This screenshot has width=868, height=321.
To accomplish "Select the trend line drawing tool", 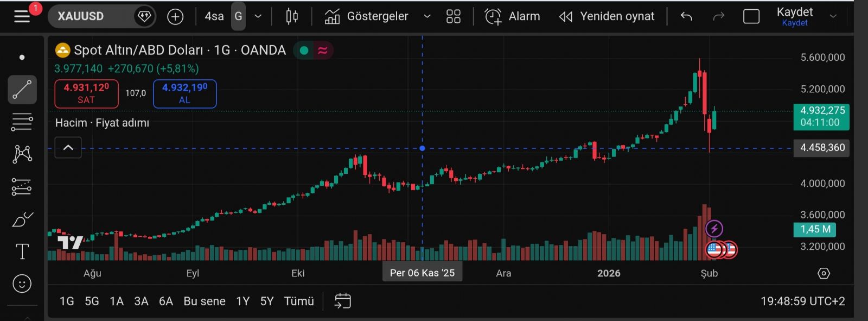I will click(22, 90).
